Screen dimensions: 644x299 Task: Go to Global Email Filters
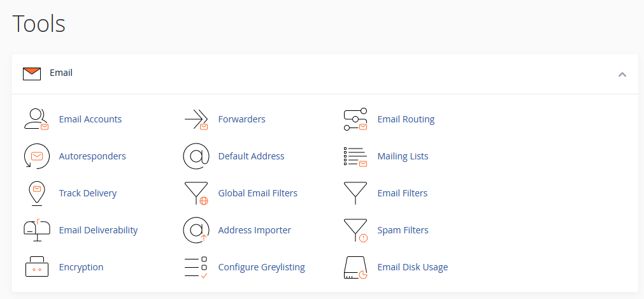258,193
